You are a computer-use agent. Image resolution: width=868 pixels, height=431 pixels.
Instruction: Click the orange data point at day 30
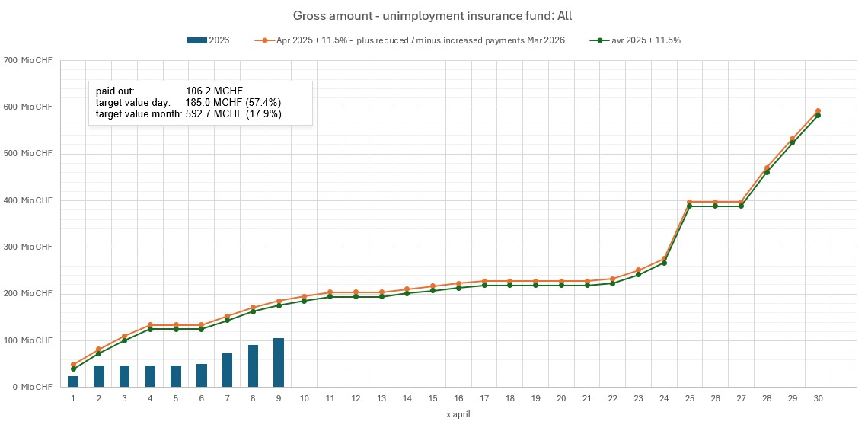818,111
